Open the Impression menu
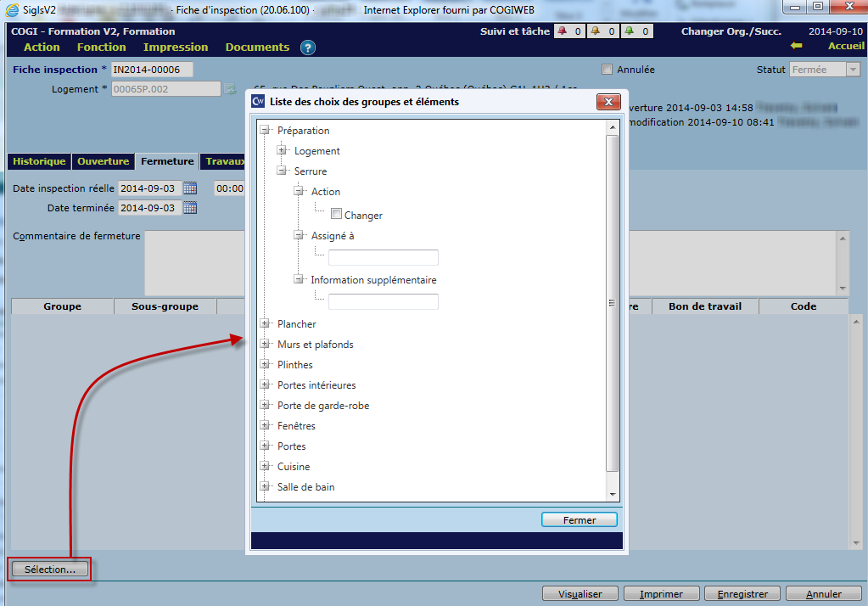The height and width of the screenshot is (606, 868). click(x=175, y=48)
